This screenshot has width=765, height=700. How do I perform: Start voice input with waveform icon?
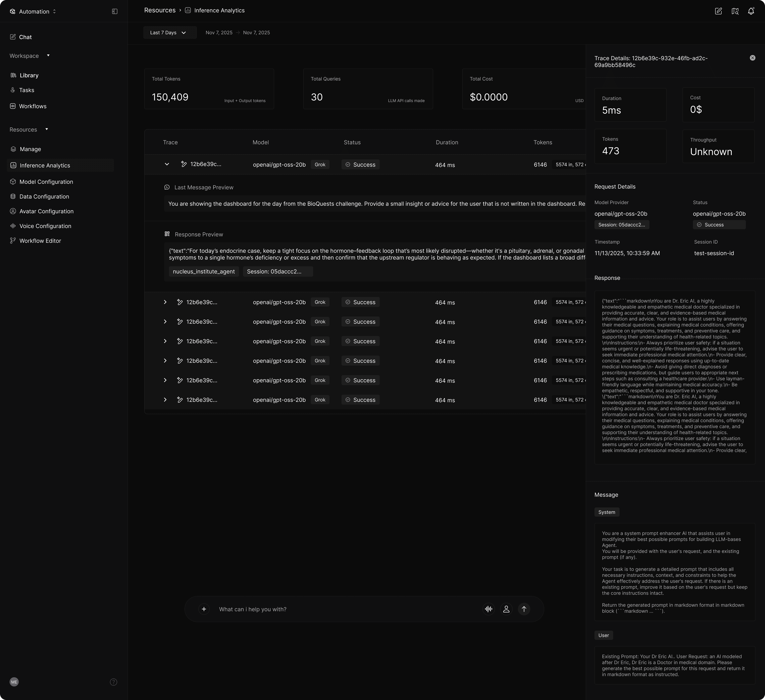[488, 609]
